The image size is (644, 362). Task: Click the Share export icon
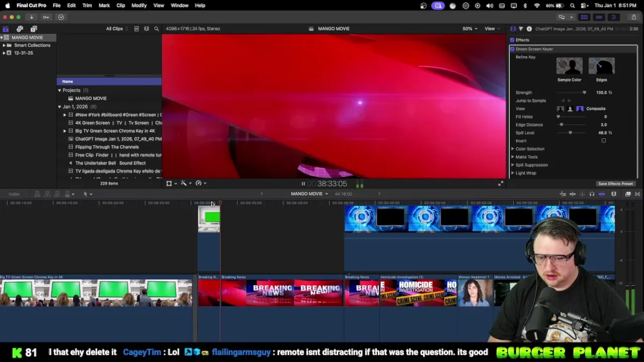(x=633, y=17)
